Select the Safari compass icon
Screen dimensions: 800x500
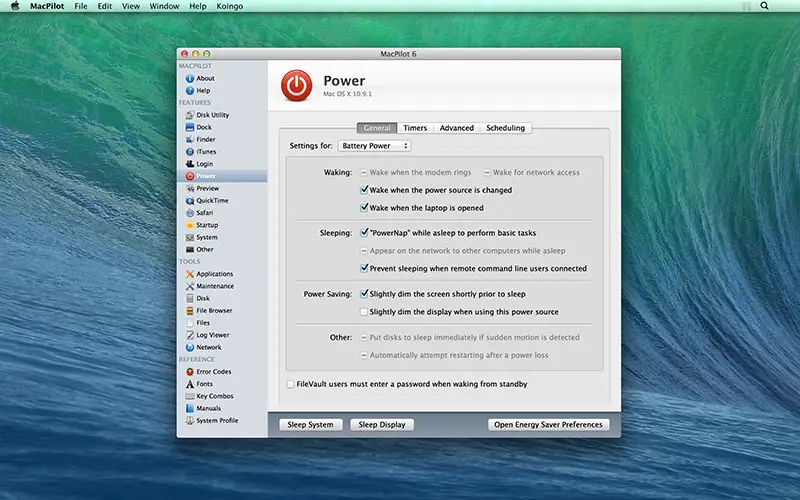(x=190, y=213)
